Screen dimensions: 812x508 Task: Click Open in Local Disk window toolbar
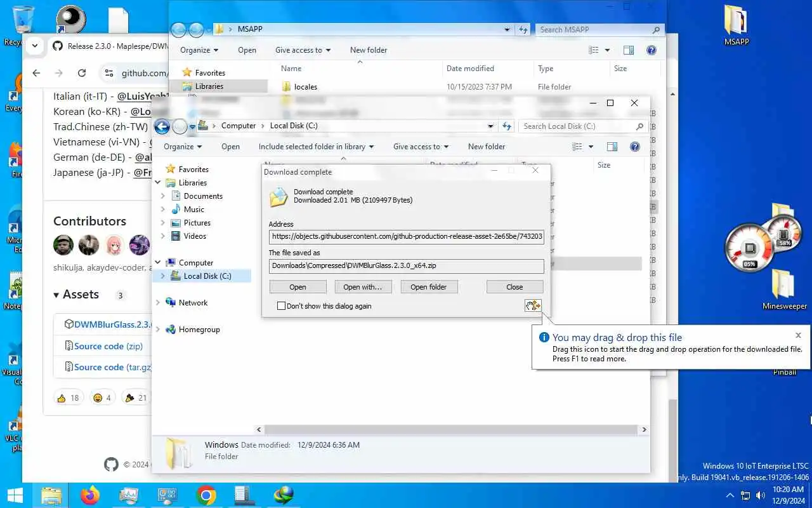pos(230,147)
